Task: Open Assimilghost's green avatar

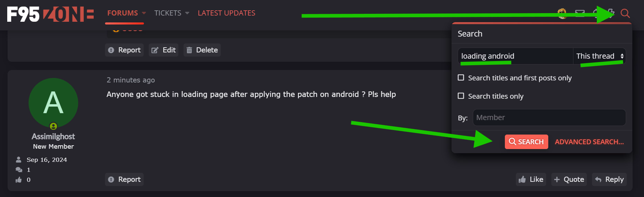Action: (x=53, y=103)
